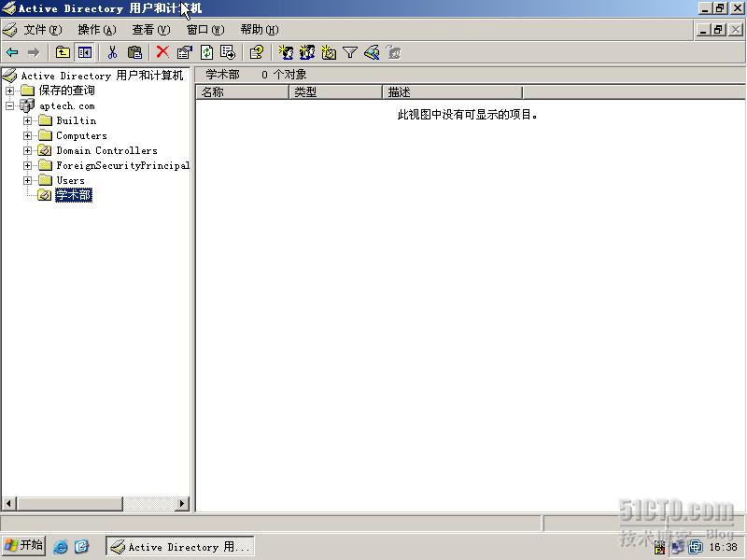Minimize the inner MMC child window
The height and width of the screenshot is (560, 747).
(704, 30)
